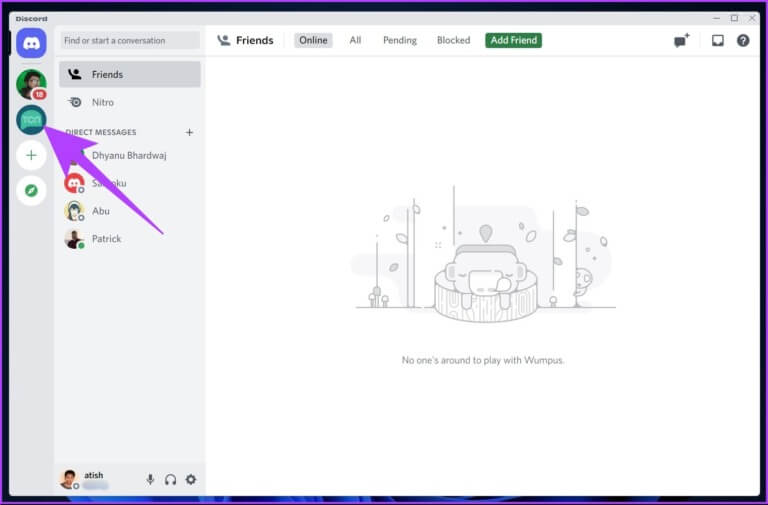Minimize the Discord window
Screen dimensions: 768x505
click(717, 18)
